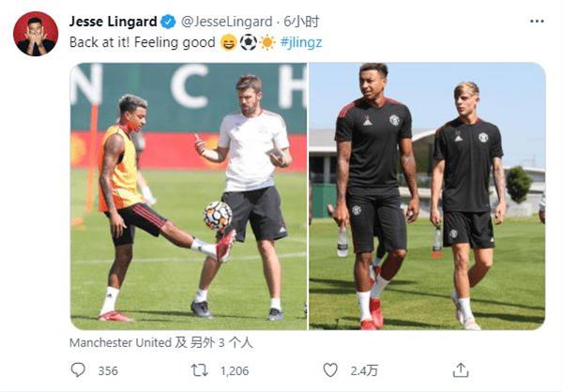Click the #jlingz hashtag
Viewport: 563px width, 392px height.
[x=301, y=42]
